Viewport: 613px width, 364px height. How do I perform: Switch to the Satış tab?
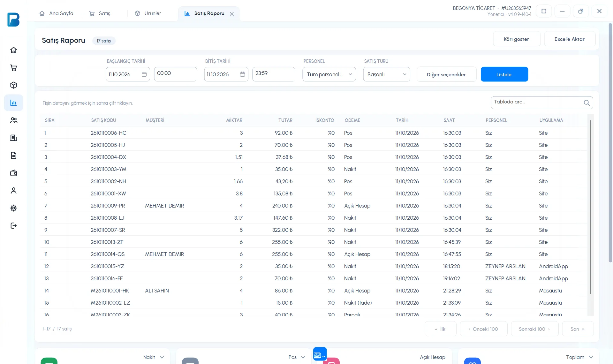tap(100, 13)
